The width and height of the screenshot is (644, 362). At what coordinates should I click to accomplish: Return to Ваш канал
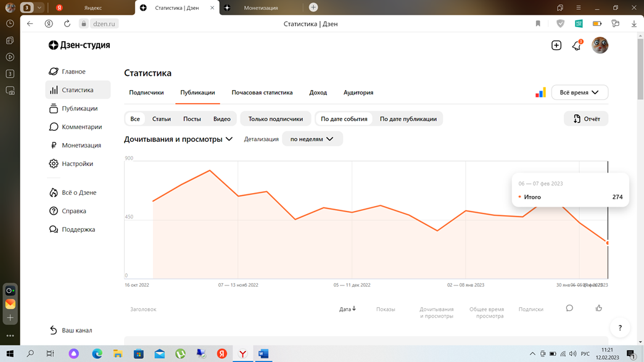pos(70,330)
